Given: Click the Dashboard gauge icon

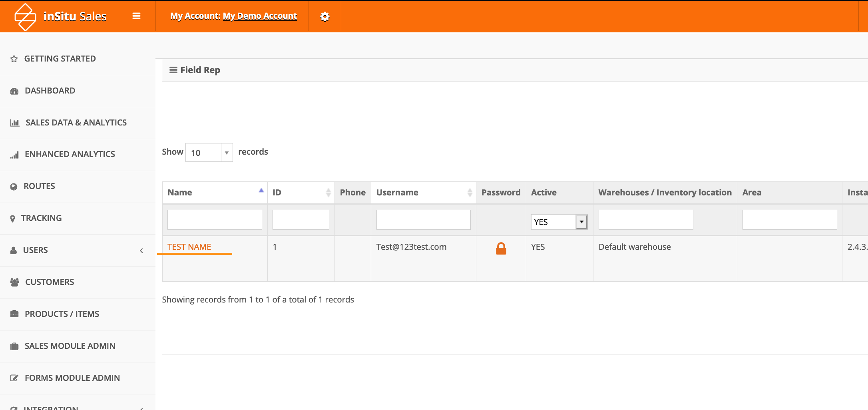Looking at the screenshot, I should click(x=14, y=91).
